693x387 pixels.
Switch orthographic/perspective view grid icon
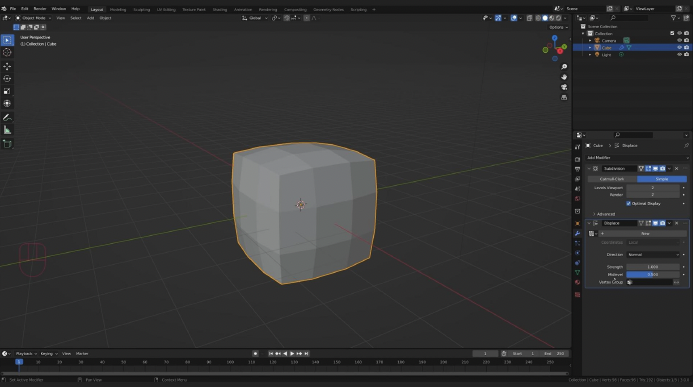[564, 97]
